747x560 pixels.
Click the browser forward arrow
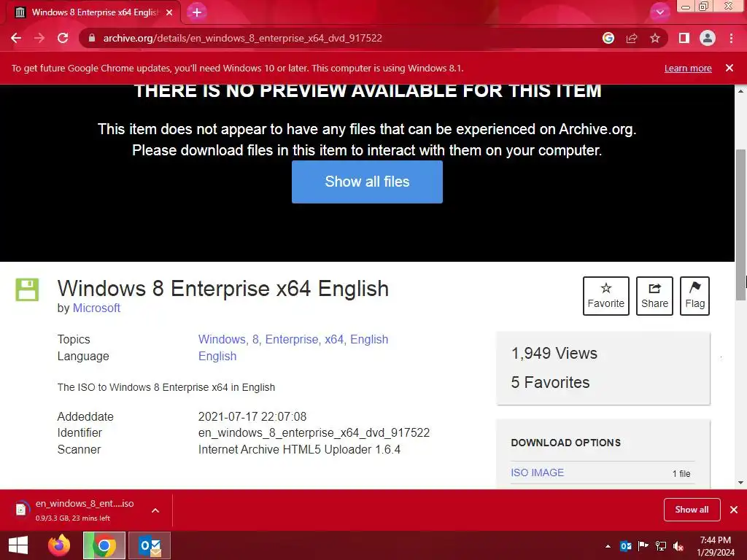tap(39, 38)
